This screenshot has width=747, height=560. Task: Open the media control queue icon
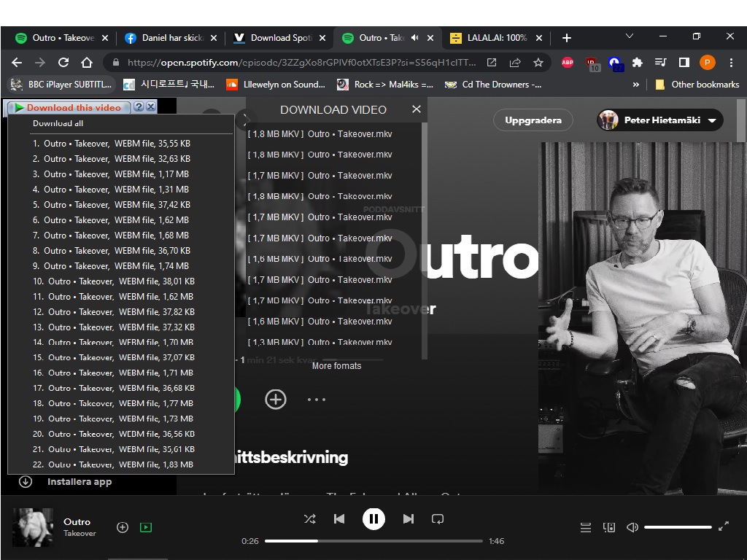[x=660, y=63]
